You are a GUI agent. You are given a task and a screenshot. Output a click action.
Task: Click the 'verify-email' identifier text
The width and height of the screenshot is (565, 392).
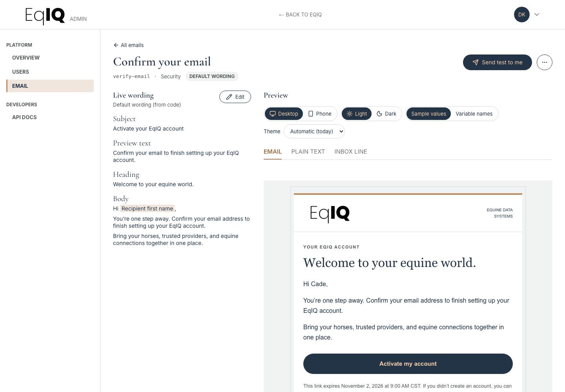[131, 76]
